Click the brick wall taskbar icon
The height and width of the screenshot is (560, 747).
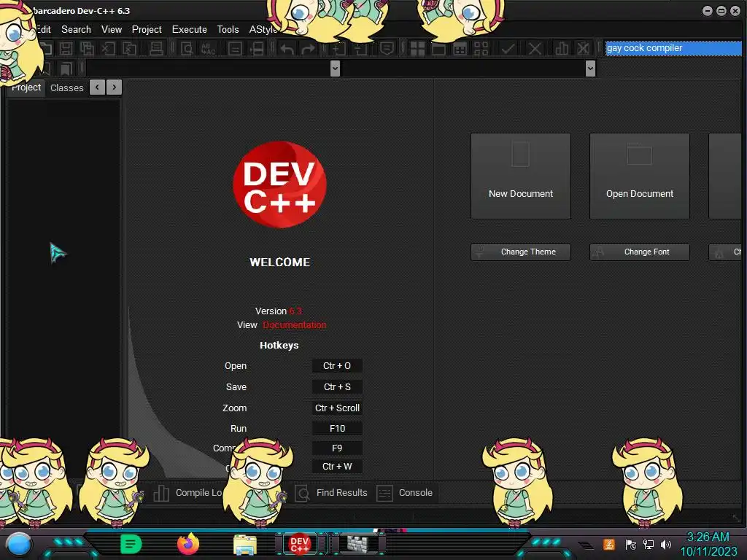358,543
